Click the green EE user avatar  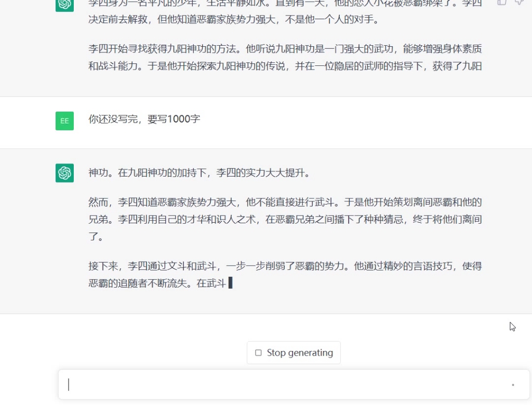pyautogui.click(x=64, y=121)
